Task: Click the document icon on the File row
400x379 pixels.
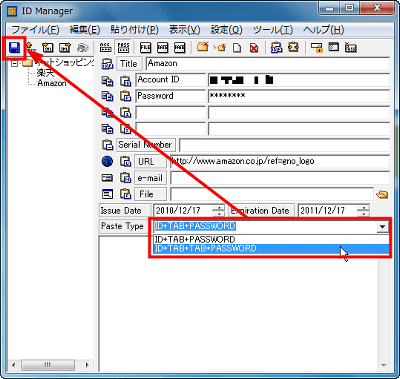Action: (107, 194)
